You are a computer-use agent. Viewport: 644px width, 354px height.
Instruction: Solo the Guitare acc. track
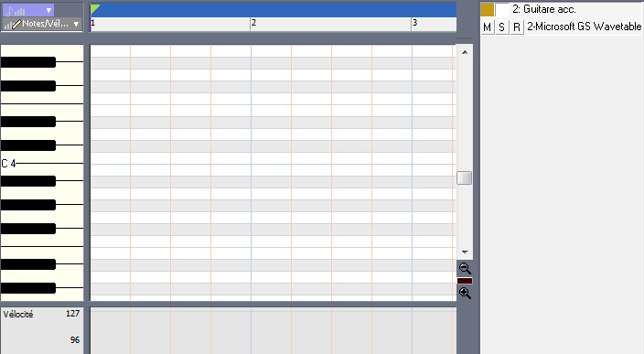coord(501,27)
